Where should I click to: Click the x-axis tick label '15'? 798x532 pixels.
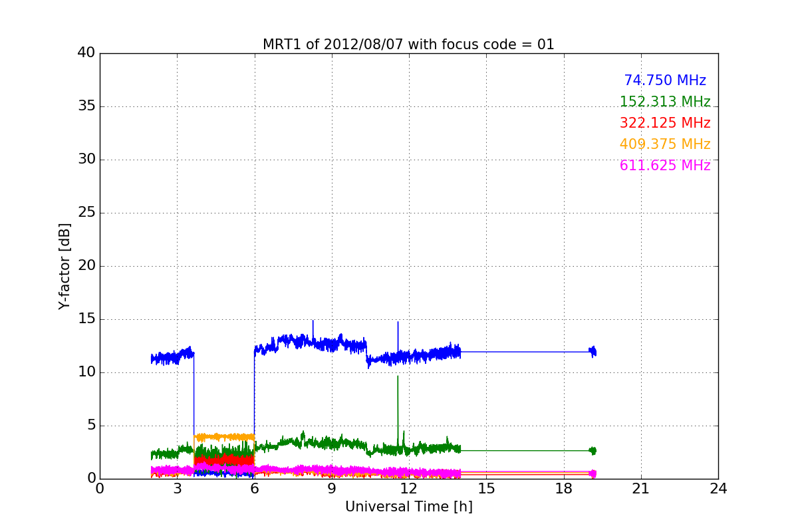(486, 489)
